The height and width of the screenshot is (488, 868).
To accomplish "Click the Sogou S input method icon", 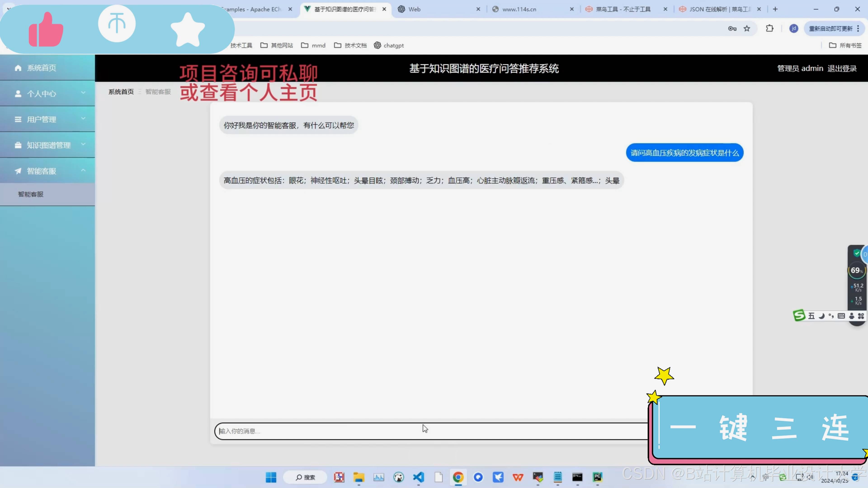I will pos(799,316).
